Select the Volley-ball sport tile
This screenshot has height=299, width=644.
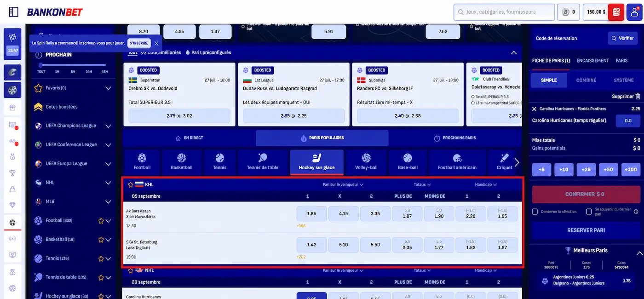pyautogui.click(x=366, y=162)
